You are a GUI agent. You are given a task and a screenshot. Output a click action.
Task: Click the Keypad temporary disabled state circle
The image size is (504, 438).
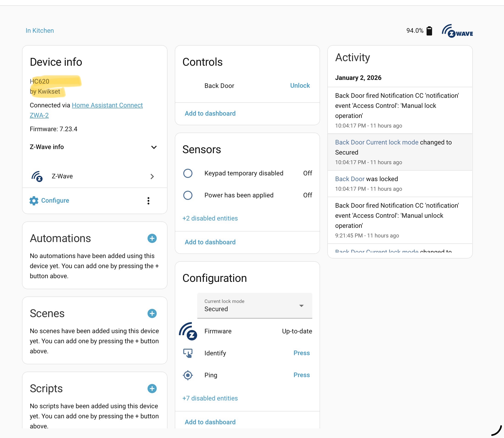pyautogui.click(x=188, y=173)
